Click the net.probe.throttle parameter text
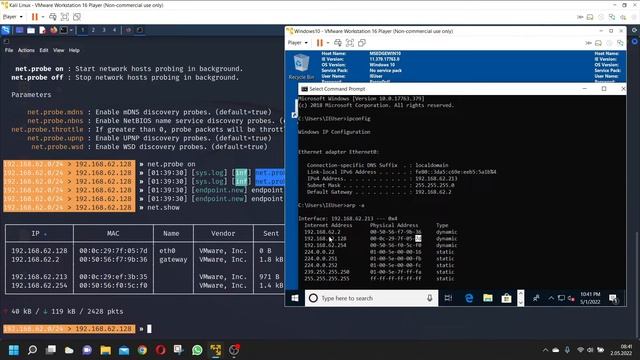The width and height of the screenshot is (640, 360). point(47,129)
